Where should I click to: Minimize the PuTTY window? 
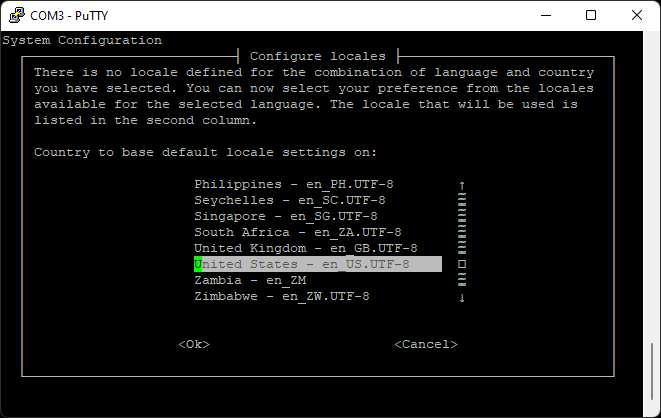coord(545,15)
